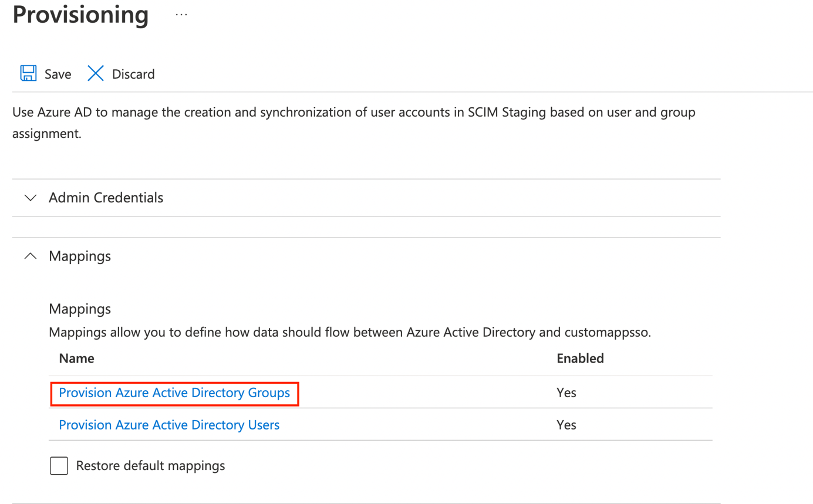Click the X Discard icon
The image size is (813, 504).
pos(96,73)
